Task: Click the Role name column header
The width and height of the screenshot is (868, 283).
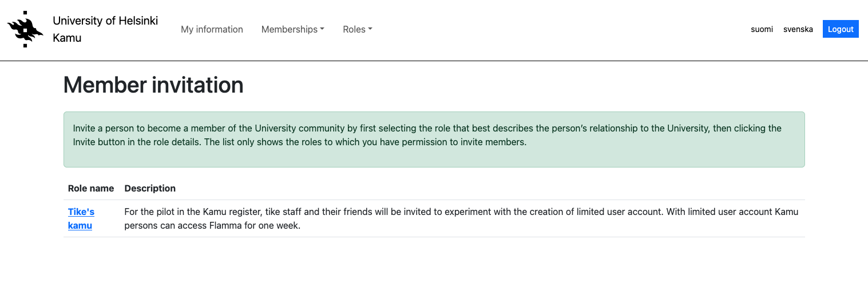Action: (x=91, y=188)
